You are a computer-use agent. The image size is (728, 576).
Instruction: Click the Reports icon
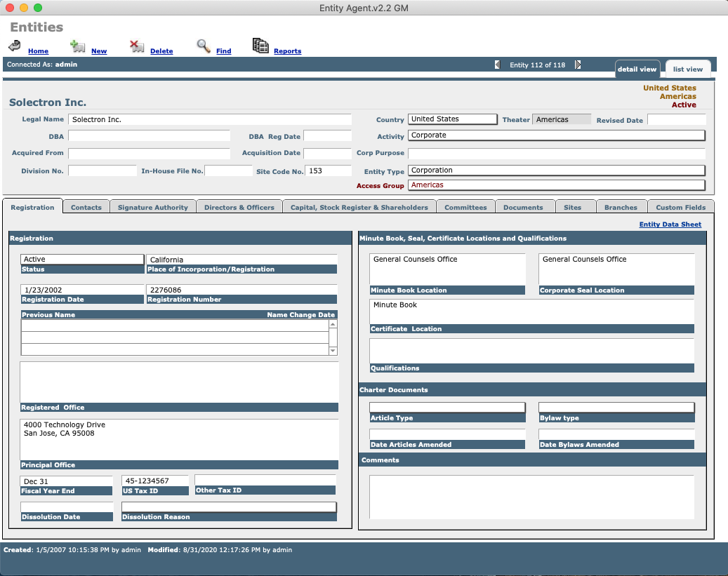[x=260, y=46]
